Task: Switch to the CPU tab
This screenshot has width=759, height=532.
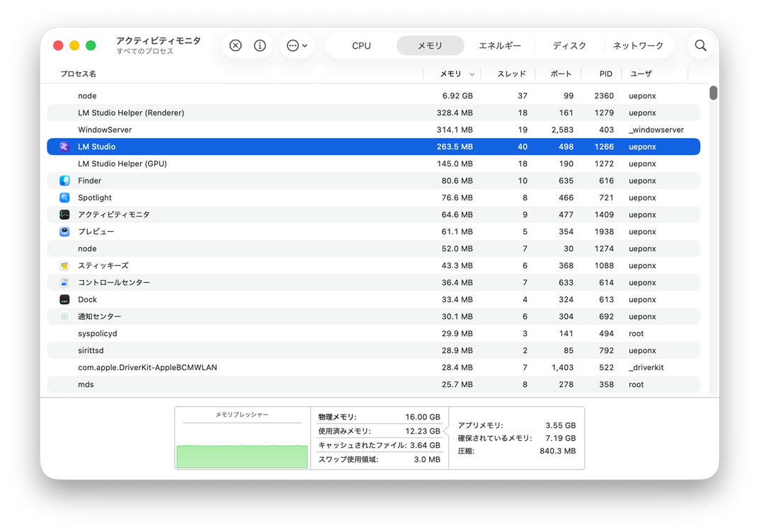Action: [x=361, y=45]
